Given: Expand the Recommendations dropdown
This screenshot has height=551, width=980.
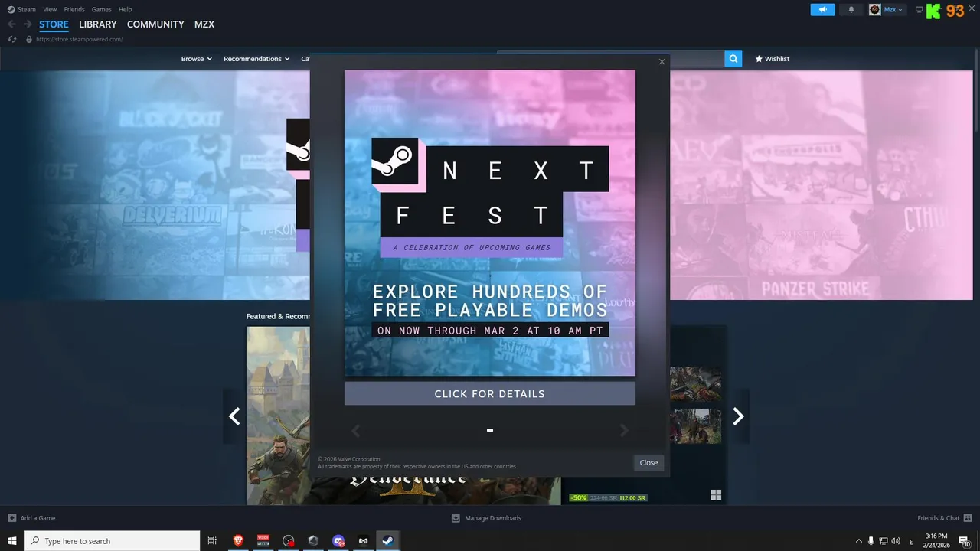Looking at the screenshot, I should pos(256,59).
